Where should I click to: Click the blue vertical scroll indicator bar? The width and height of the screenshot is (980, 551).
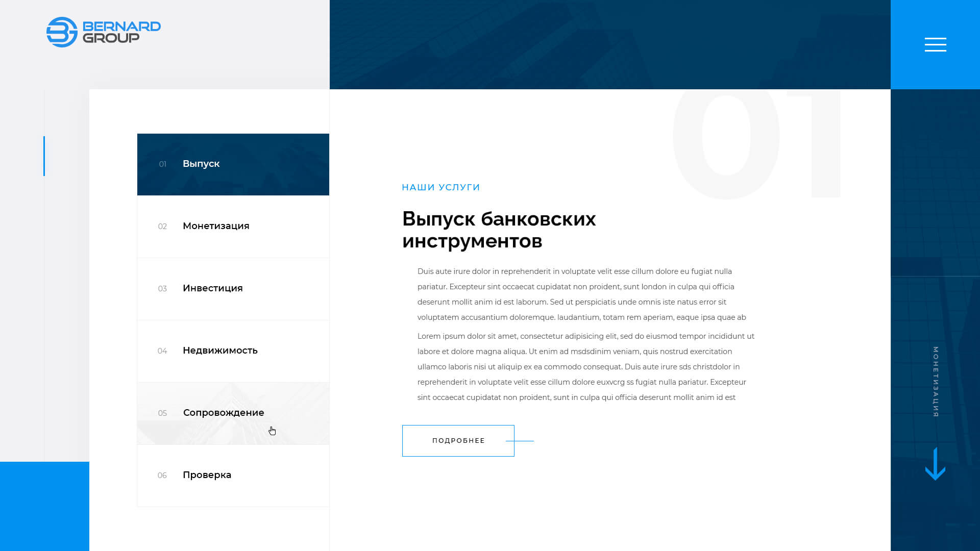pyautogui.click(x=44, y=156)
